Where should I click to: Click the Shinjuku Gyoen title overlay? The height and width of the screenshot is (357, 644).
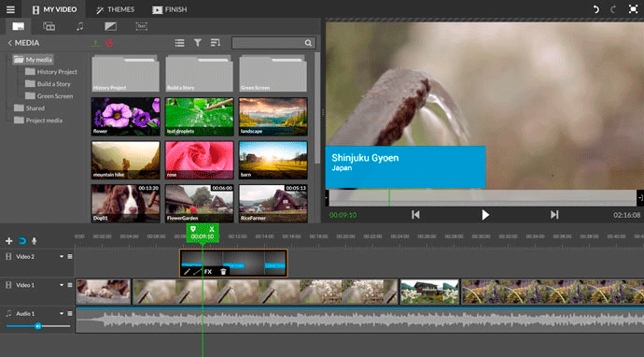point(405,167)
